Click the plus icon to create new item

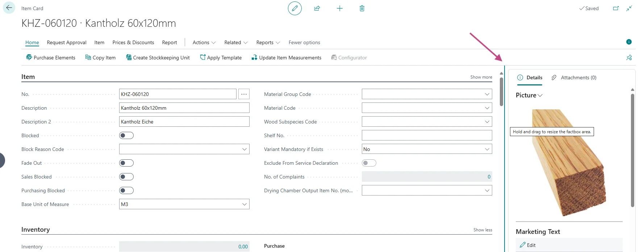click(339, 8)
